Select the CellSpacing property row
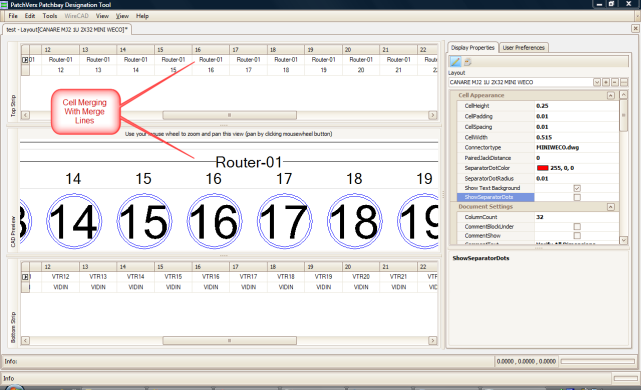The width and height of the screenshot is (641, 390). point(538,127)
